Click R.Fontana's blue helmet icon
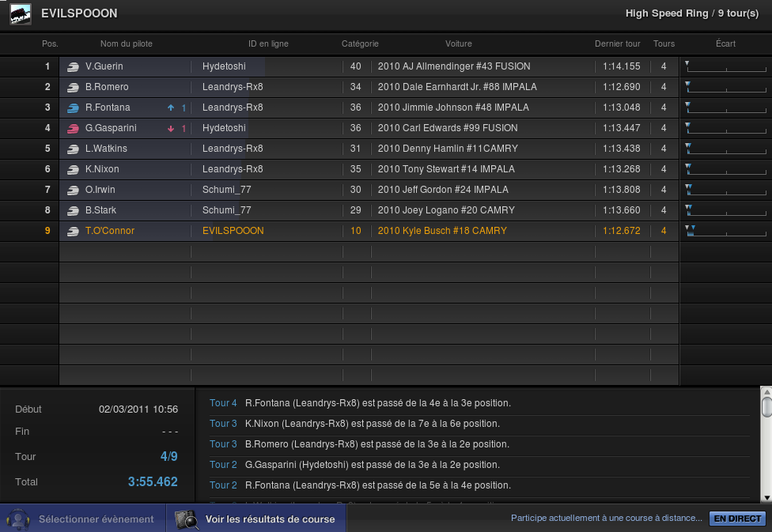Image resolution: width=772 pixels, height=532 pixels. tap(73, 108)
